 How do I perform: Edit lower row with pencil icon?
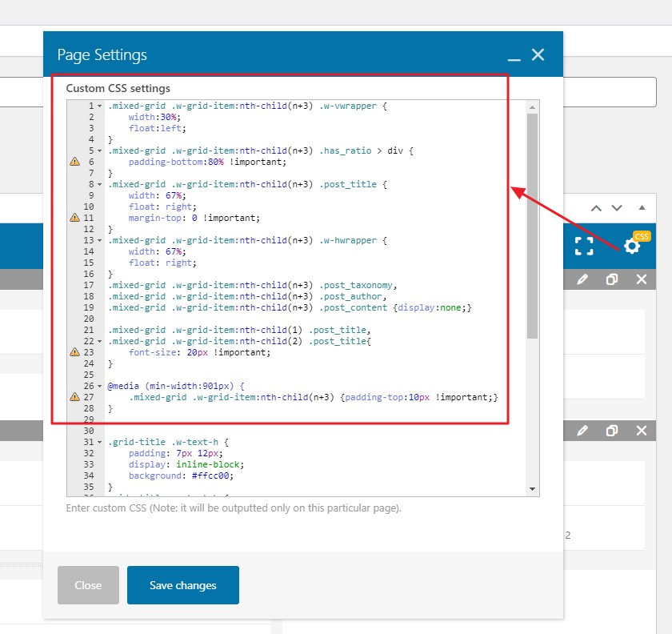[582, 430]
